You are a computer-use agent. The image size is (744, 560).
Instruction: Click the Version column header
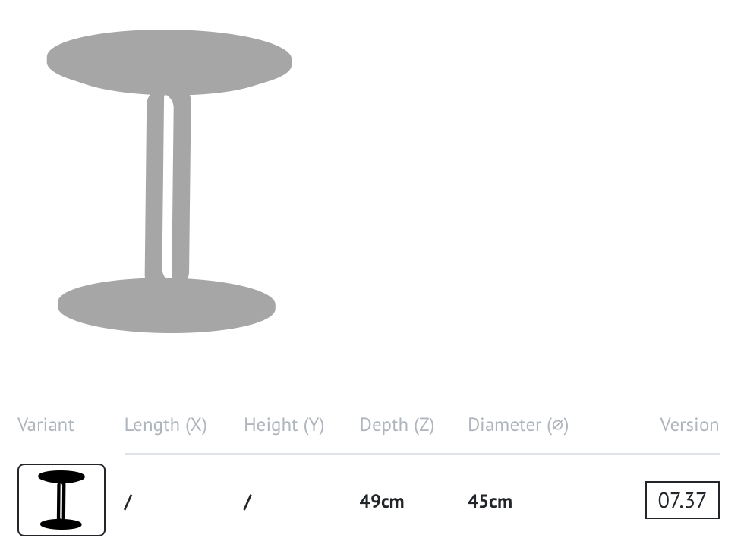pos(689,425)
